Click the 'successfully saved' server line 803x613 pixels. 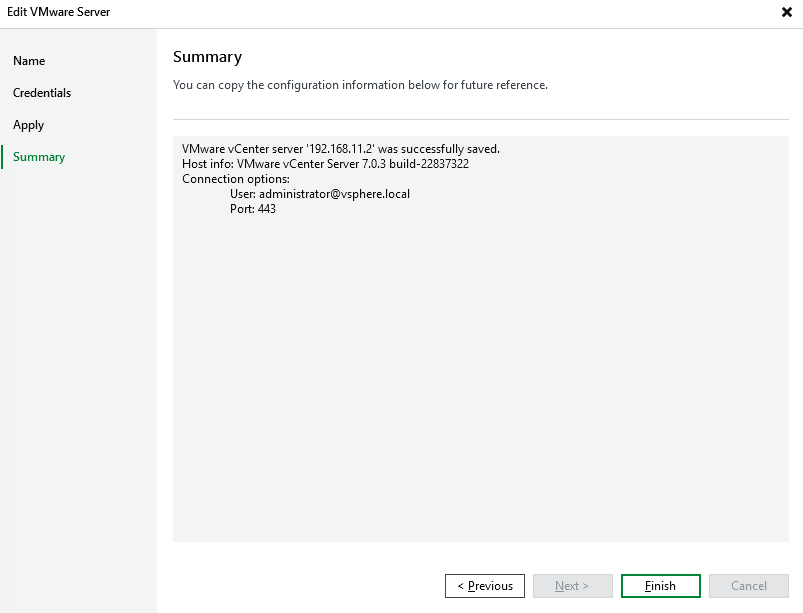(x=341, y=149)
